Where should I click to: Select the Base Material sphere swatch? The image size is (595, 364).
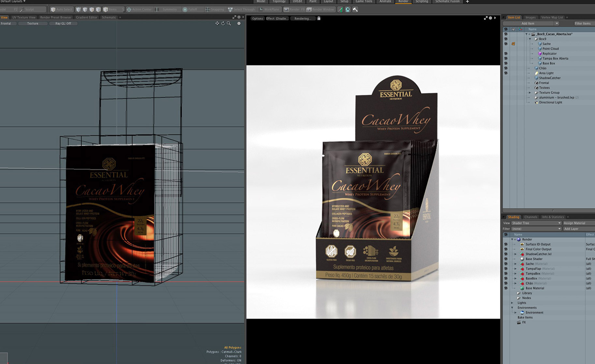click(x=522, y=288)
